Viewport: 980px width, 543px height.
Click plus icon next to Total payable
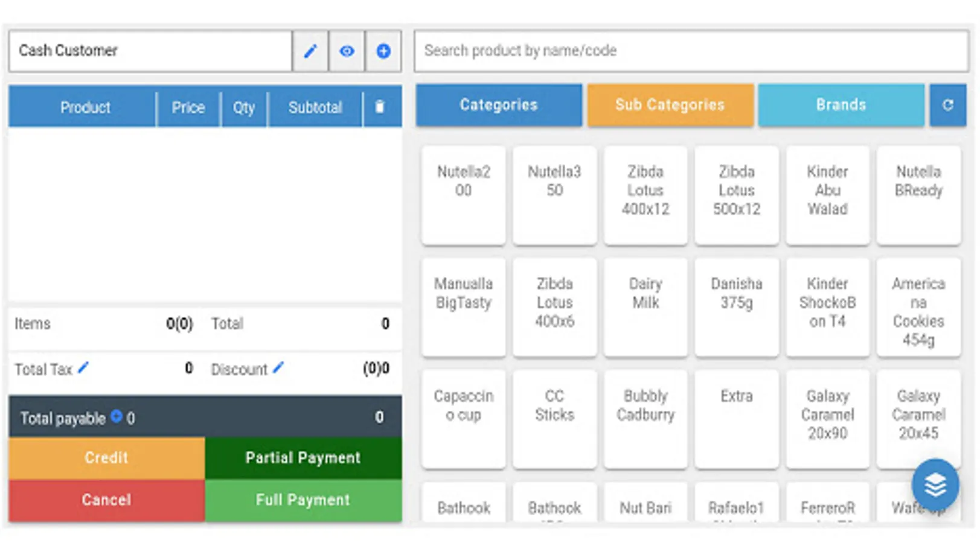click(116, 416)
